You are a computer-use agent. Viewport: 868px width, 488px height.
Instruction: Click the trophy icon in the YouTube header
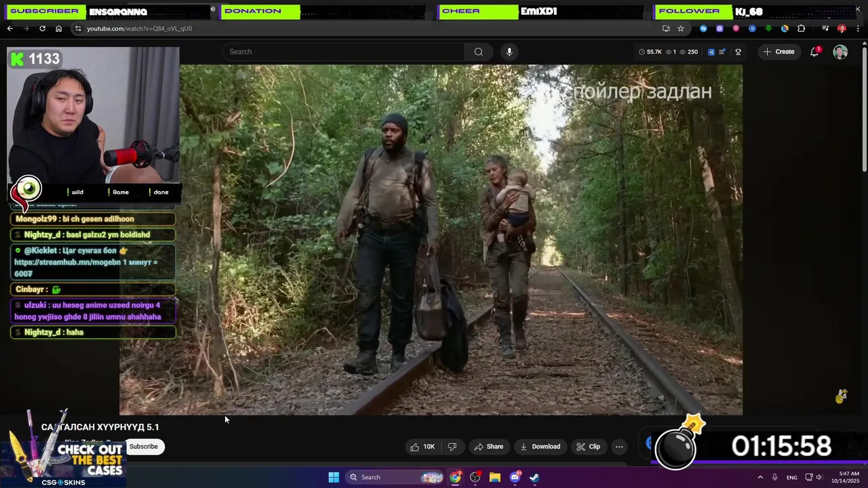pyautogui.click(x=738, y=52)
